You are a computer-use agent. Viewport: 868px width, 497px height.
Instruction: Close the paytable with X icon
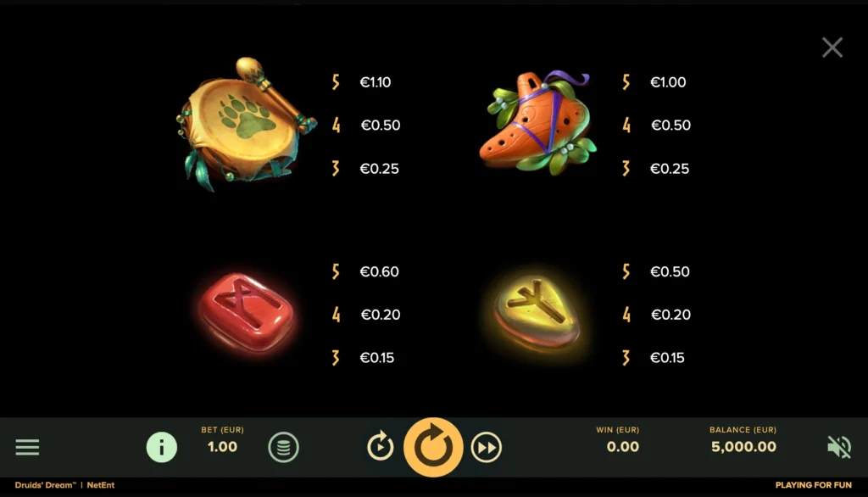tap(832, 47)
